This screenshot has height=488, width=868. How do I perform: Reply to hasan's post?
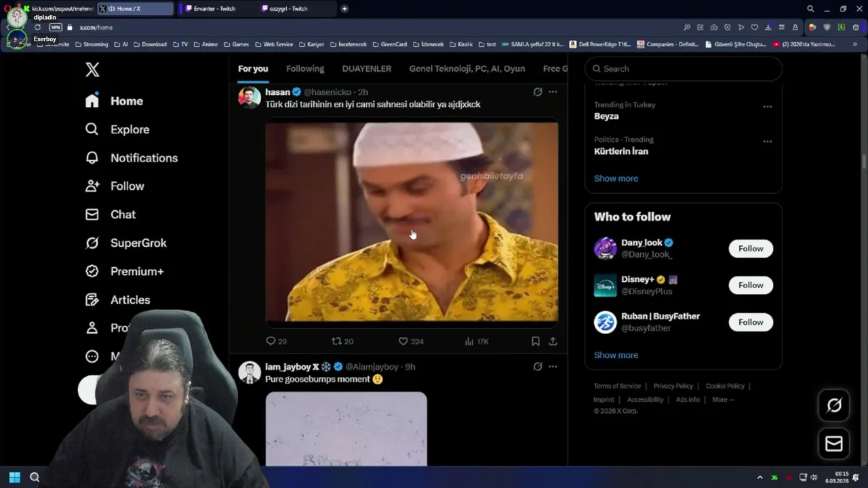pyautogui.click(x=276, y=342)
